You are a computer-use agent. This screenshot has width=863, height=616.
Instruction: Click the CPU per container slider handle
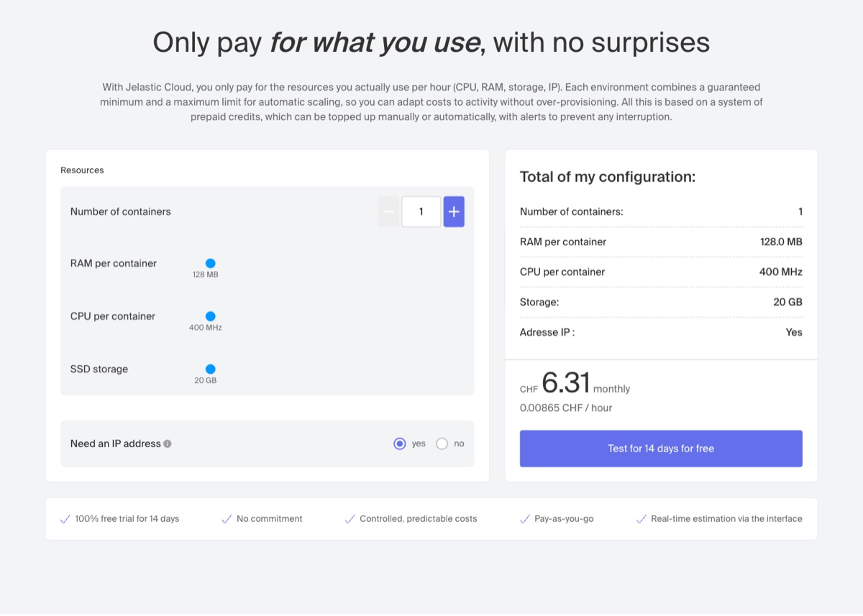(211, 316)
